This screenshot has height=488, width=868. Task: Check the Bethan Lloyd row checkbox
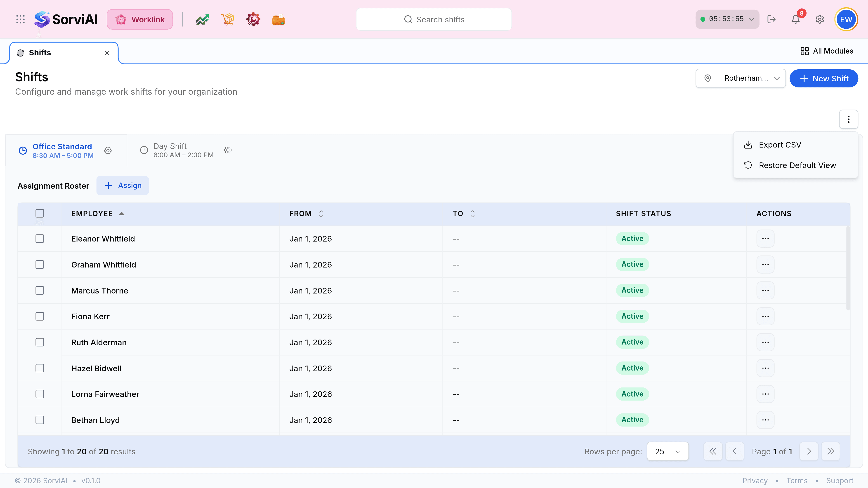[x=40, y=420]
